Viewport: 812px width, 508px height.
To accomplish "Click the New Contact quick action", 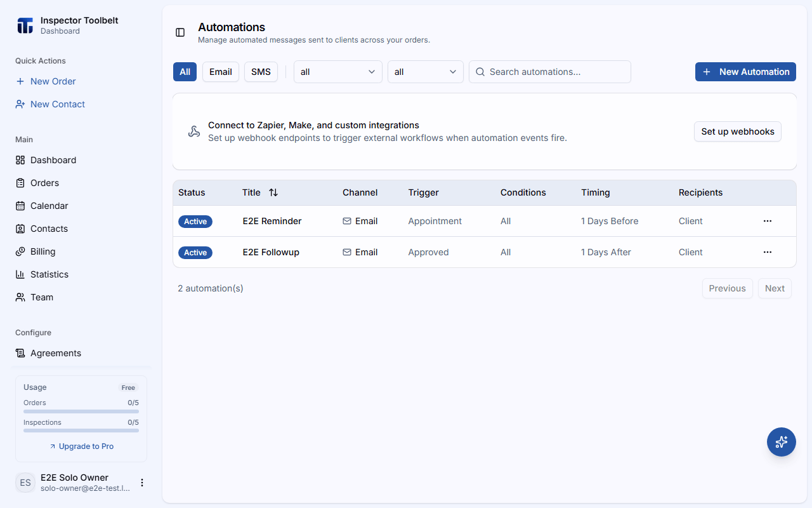I will click(x=81, y=104).
